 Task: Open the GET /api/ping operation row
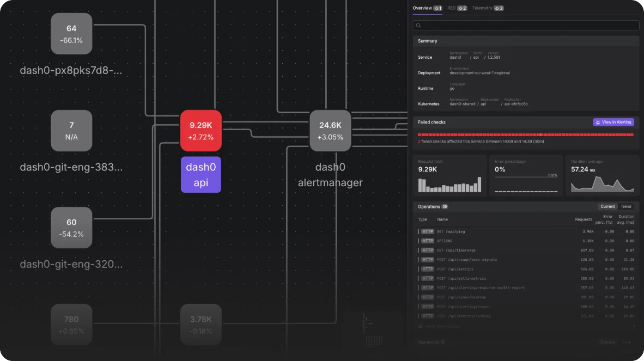(526, 231)
